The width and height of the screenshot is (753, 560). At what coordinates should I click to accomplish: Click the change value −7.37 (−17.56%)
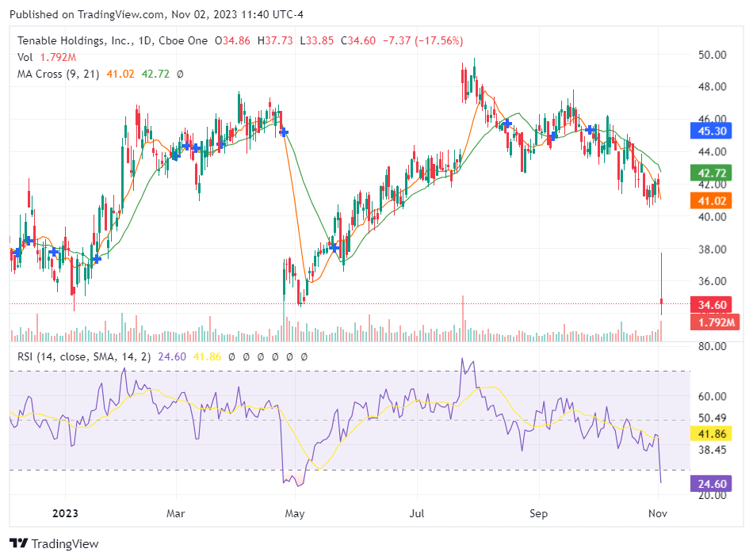coord(423,40)
